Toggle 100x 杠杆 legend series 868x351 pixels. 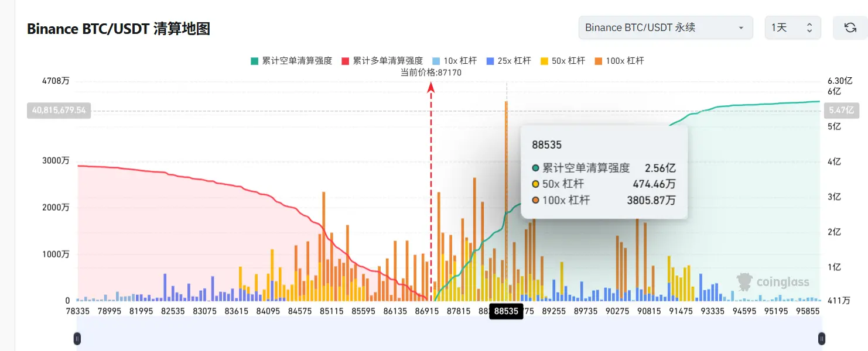[x=619, y=60]
